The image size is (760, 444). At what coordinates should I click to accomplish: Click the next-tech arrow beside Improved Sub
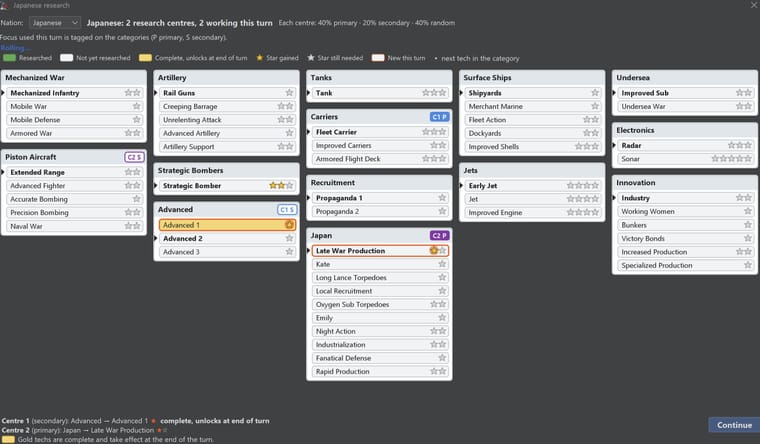(614, 93)
